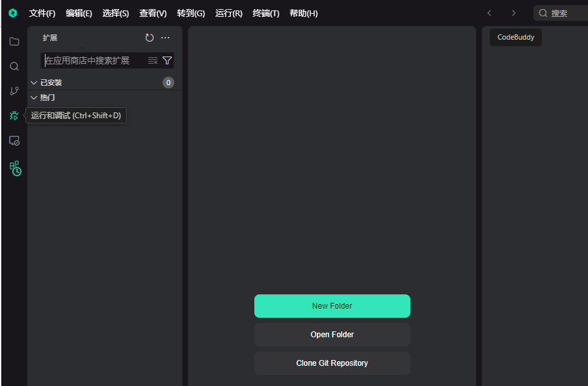Open the 帮助(H) menu
The height and width of the screenshot is (386, 588).
click(x=303, y=14)
